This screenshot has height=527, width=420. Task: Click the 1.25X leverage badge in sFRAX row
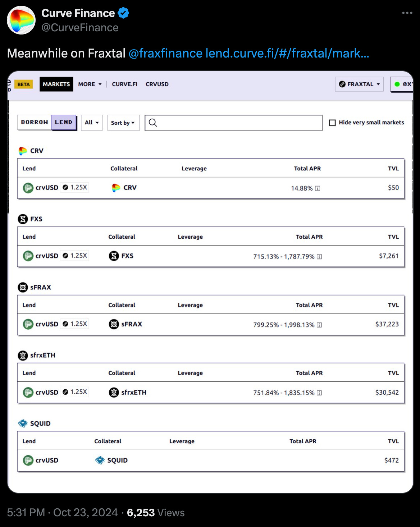point(74,324)
